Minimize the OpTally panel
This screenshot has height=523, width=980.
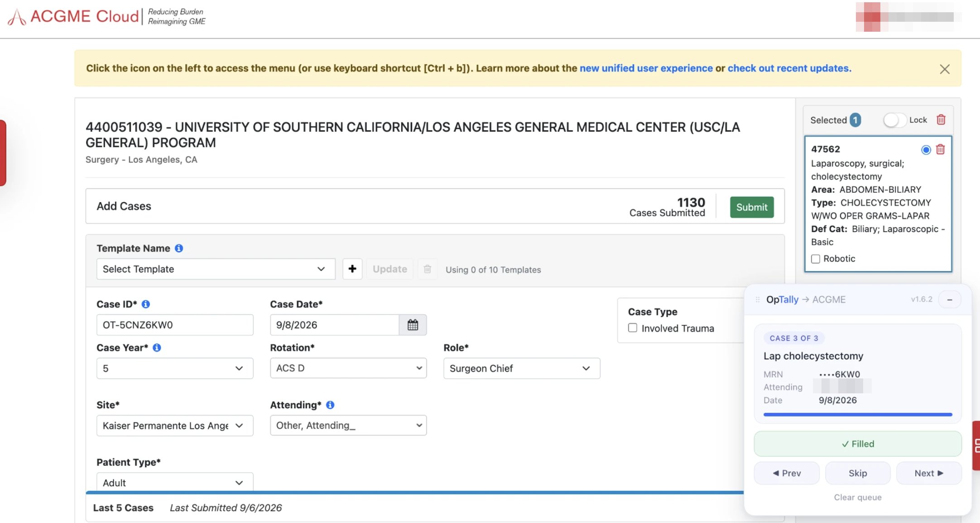pos(950,300)
